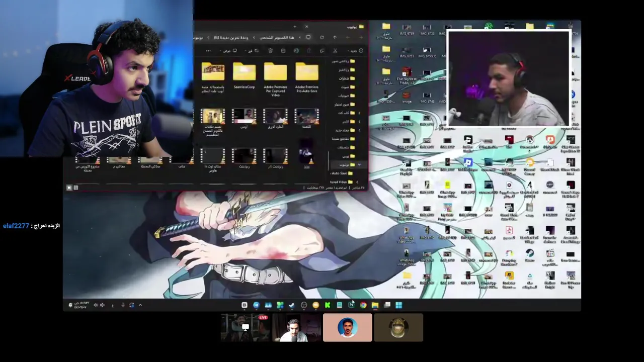Open the three-dots more options in Explorer toolbar
Screen dimensions: 644x362
pos(208,51)
